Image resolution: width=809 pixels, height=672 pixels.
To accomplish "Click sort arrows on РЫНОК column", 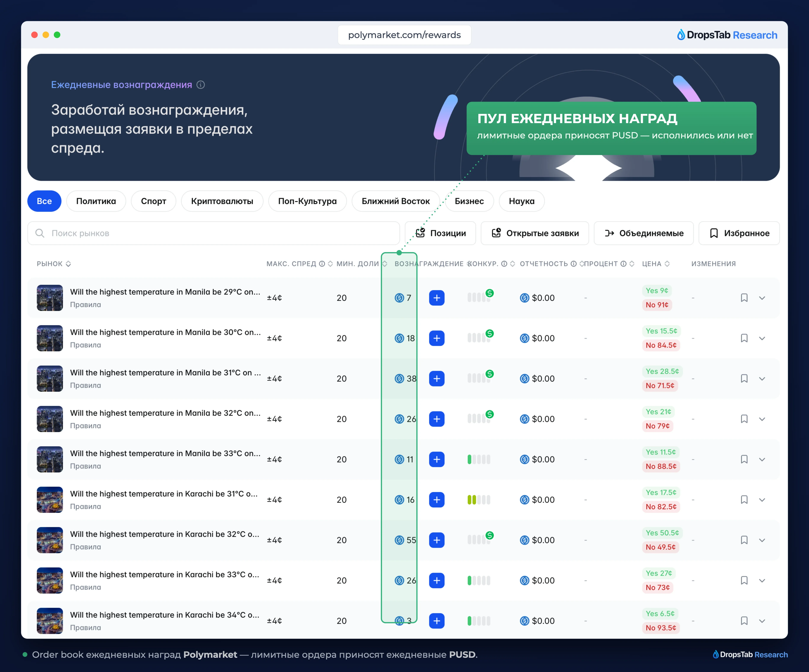I will pos(68,264).
